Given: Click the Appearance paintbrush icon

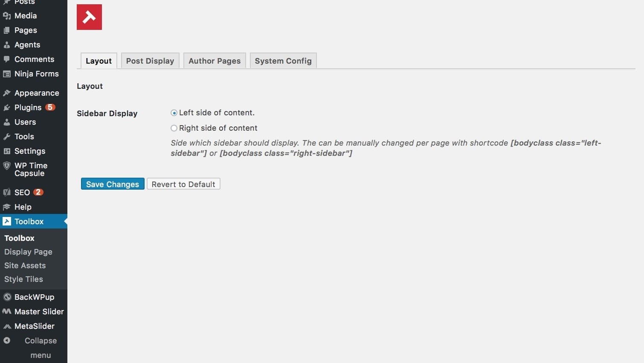Looking at the screenshot, I should pos(7,93).
